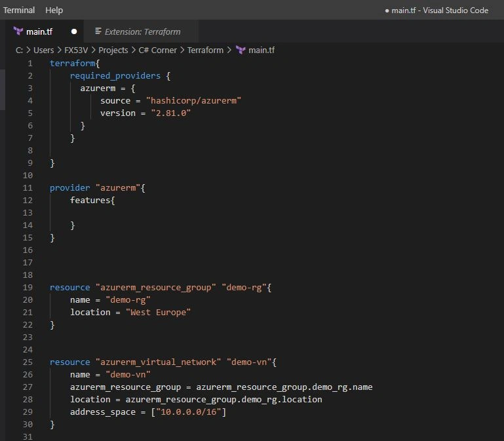Open the Terraform folder breadcrumb
The height and width of the screenshot is (441, 504).
point(205,50)
